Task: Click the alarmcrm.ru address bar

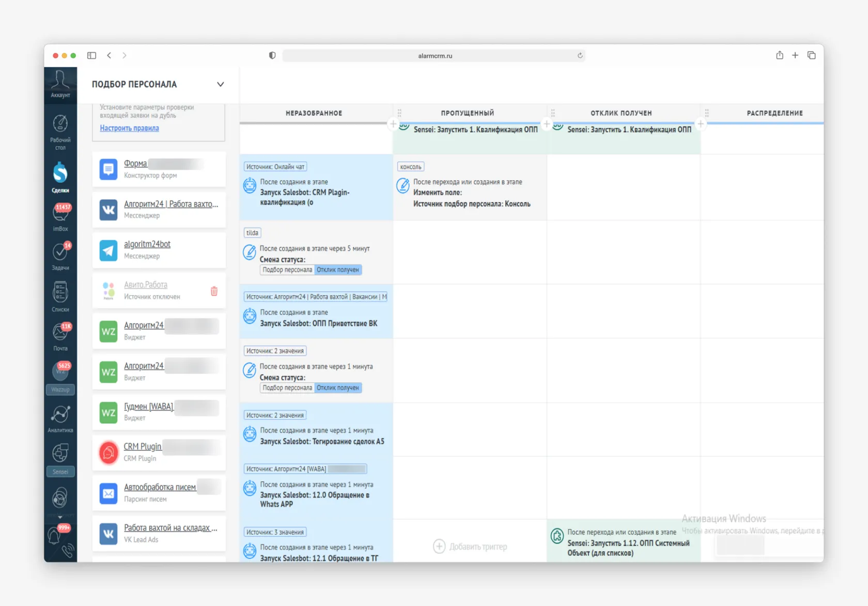Action: 435,56
